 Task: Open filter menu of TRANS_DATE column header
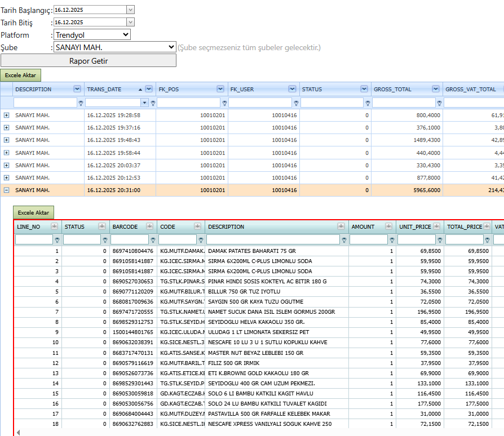coord(149,89)
